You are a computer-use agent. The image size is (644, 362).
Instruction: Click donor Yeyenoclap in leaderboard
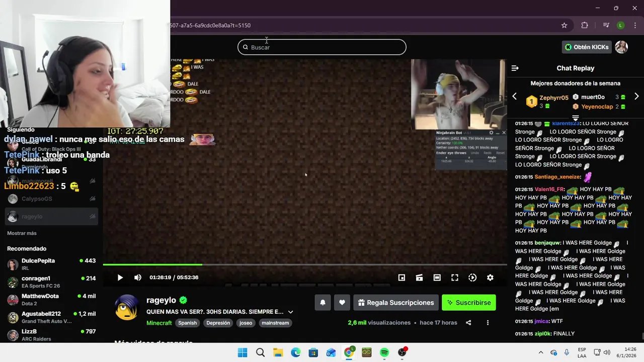tap(597, 107)
